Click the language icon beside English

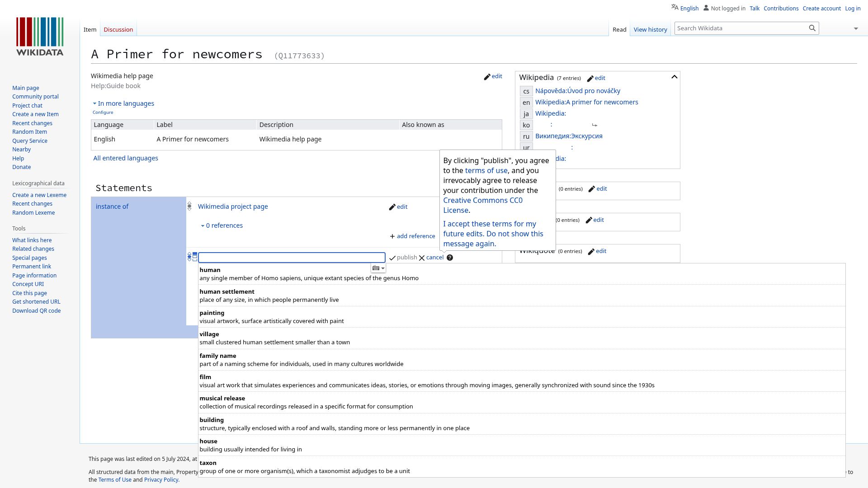click(675, 7)
